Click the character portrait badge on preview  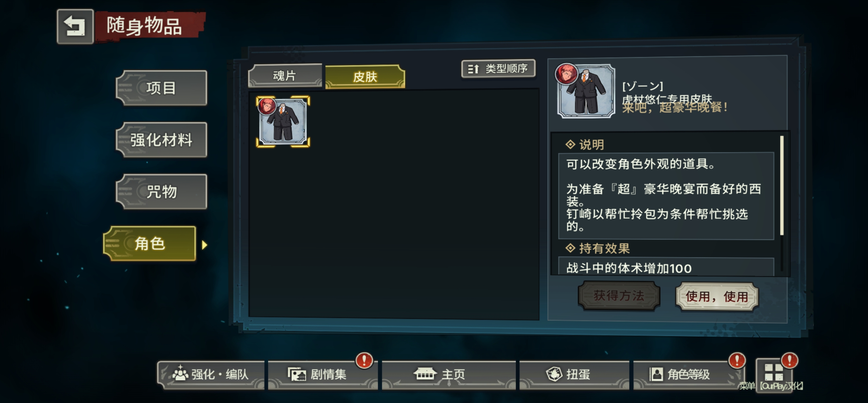[566, 74]
